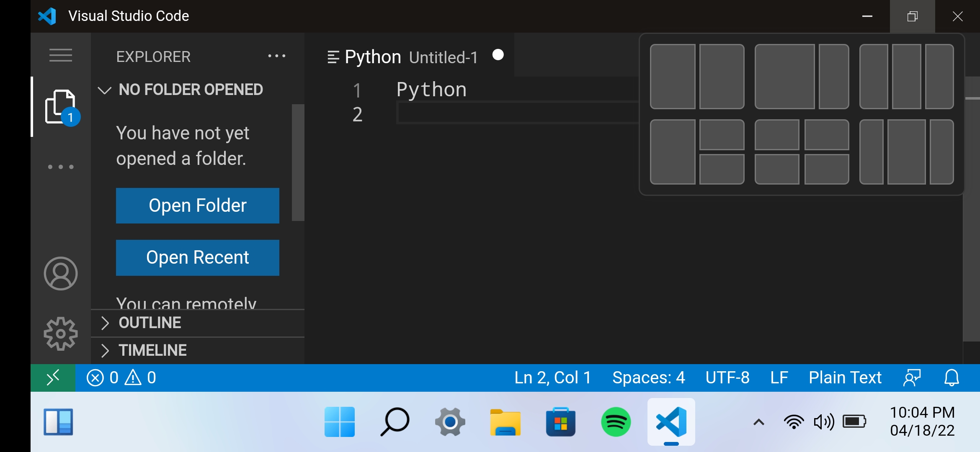
Task: Open Microsoft Store from the taskbar
Action: (x=561, y=422)
